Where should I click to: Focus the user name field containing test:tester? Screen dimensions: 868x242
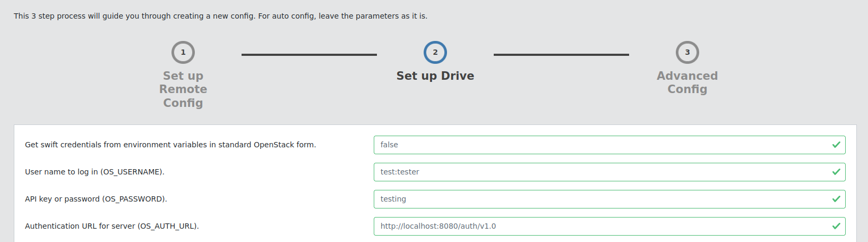point(600,172)
